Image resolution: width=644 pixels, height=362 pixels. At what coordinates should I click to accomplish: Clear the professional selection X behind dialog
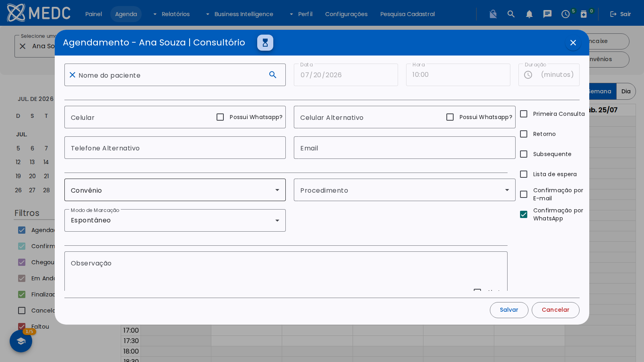click(x=23, y=46)
